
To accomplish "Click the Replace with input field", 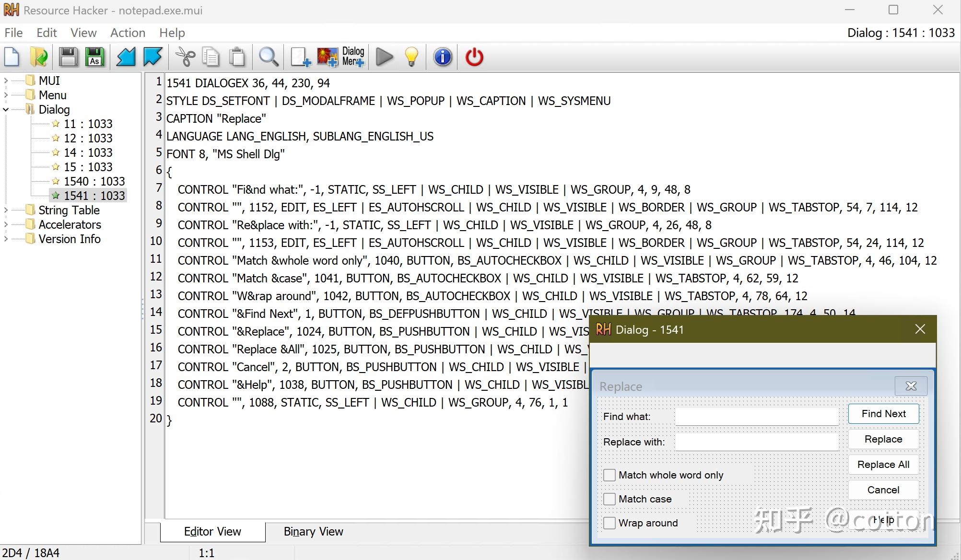I will click(757, 442).
